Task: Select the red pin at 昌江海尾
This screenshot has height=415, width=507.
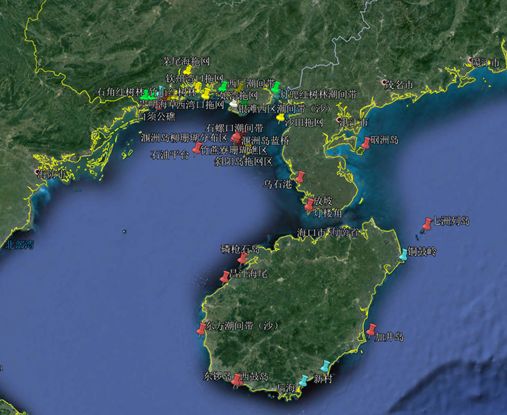Action: pos(225,277)
